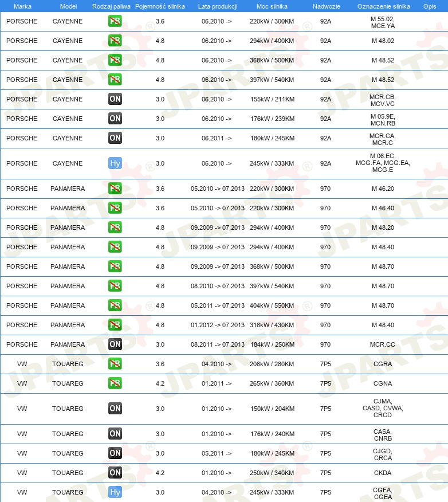Select the M 46.40 engine code
448x502 pixels.
[383, 208]
